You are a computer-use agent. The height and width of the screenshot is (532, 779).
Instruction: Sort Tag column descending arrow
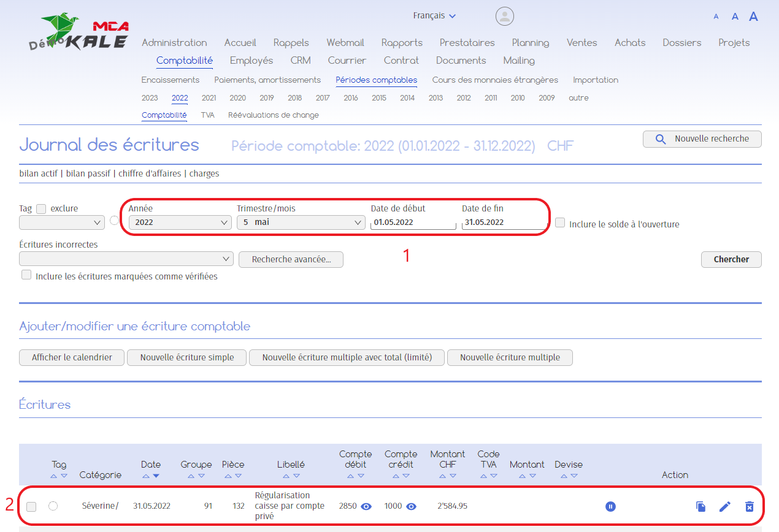coord(64,476)
